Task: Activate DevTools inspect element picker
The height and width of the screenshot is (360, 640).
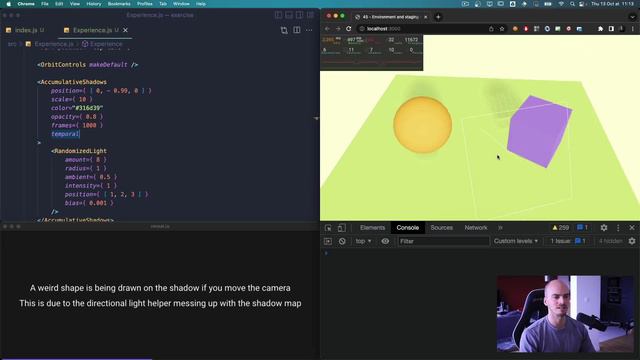Action: 328,228
